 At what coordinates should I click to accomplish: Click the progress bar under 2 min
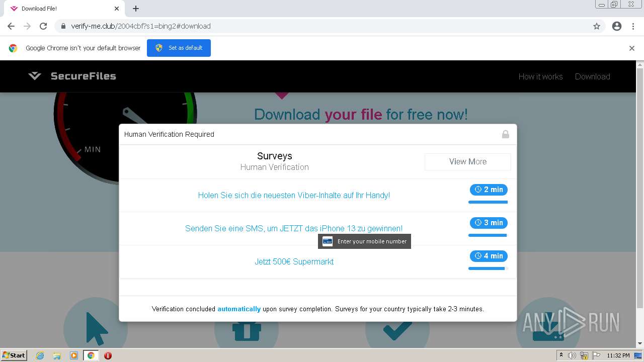click(488, 202)
